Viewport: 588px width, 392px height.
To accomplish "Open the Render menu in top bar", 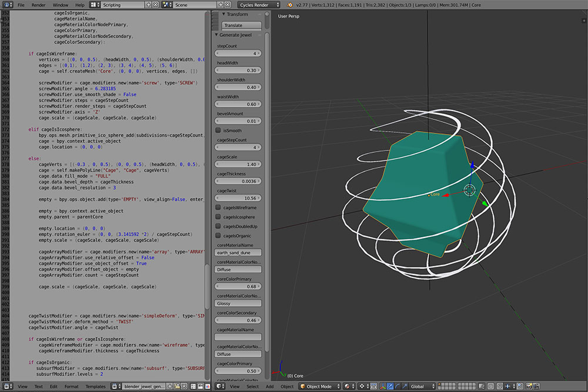I will tap(38, 5).
